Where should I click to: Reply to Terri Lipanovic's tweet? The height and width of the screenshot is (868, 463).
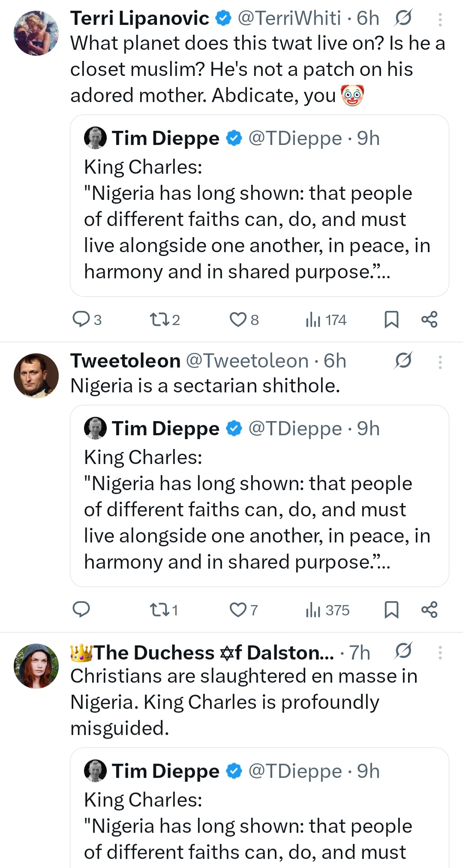tap(81, 319)
